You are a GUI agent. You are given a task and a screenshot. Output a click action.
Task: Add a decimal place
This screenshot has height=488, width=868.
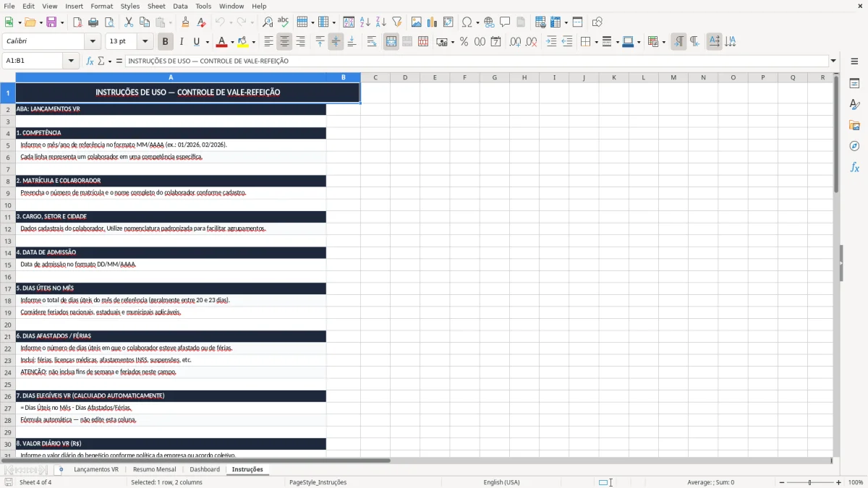(516, 42)
